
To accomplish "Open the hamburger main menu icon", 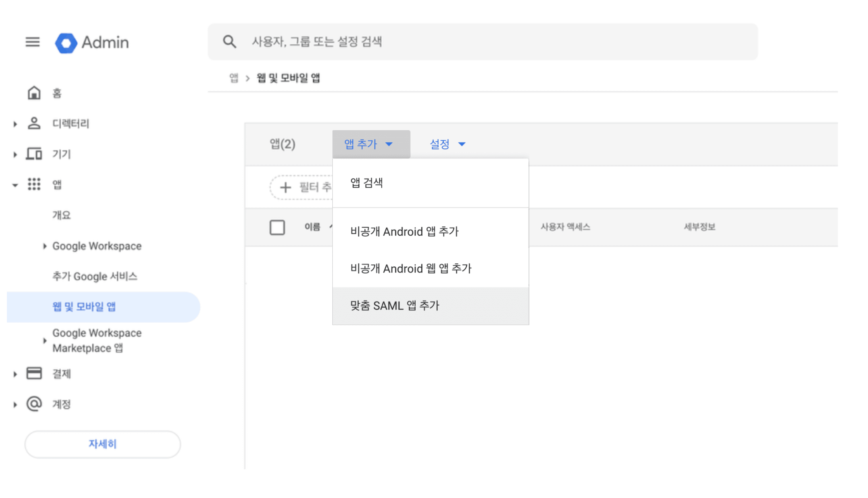I will tap(32, 42).
